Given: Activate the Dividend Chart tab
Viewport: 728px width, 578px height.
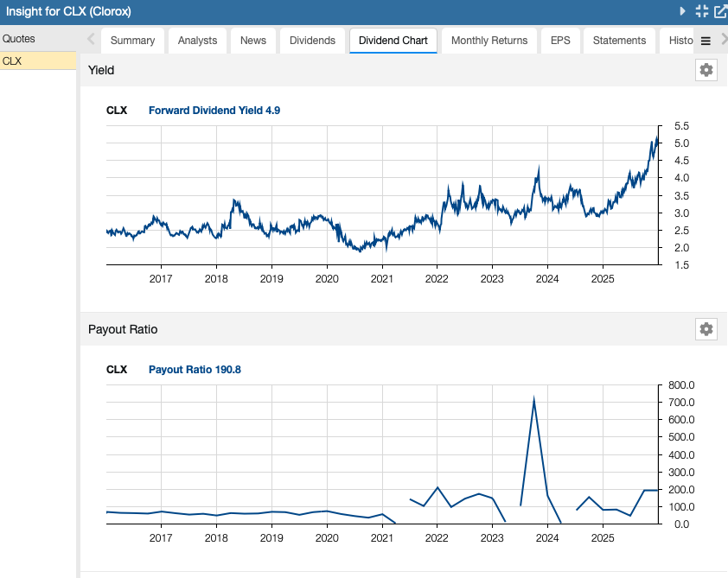Looking at the screenshot, I should click(x=393, y=40).
